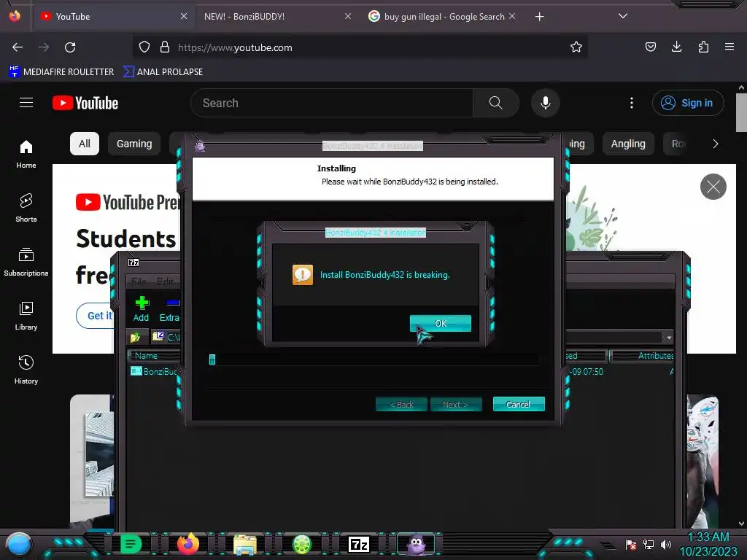Click Add in the 7-Zip toolbar
Screen dimensions: 747x560
point(141,309)
